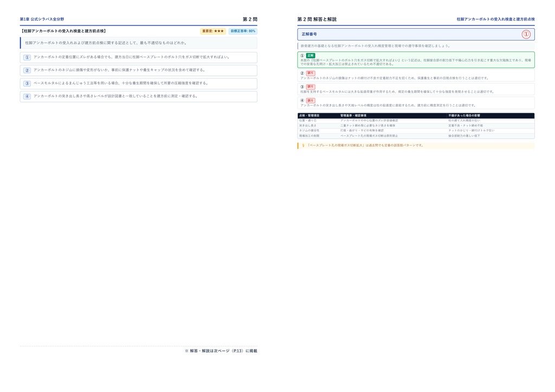Click the 位置・通り芯 table cell

point(308,121)
